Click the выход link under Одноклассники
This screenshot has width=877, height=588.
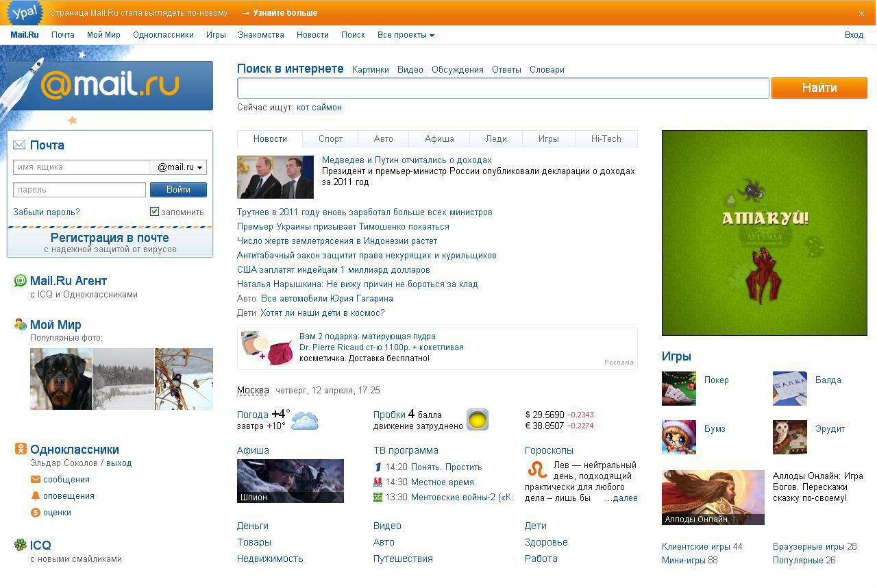click(119, 463)
